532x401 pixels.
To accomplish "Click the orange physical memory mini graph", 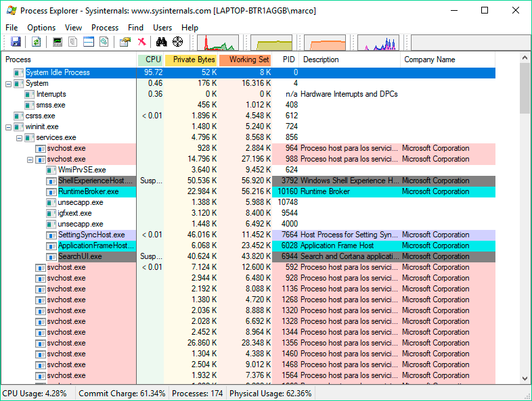I will pos(325,43).
